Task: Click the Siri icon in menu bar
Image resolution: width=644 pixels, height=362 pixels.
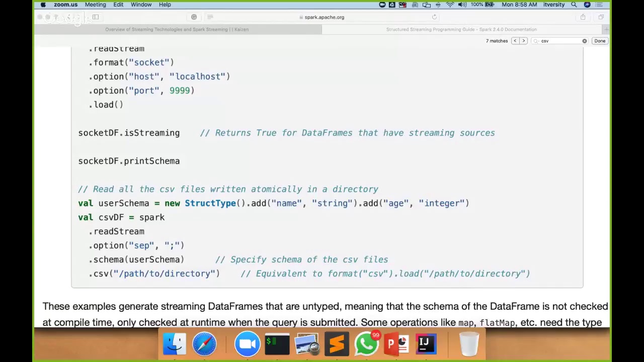Action: pyautogui.click(x=587, y=5)
